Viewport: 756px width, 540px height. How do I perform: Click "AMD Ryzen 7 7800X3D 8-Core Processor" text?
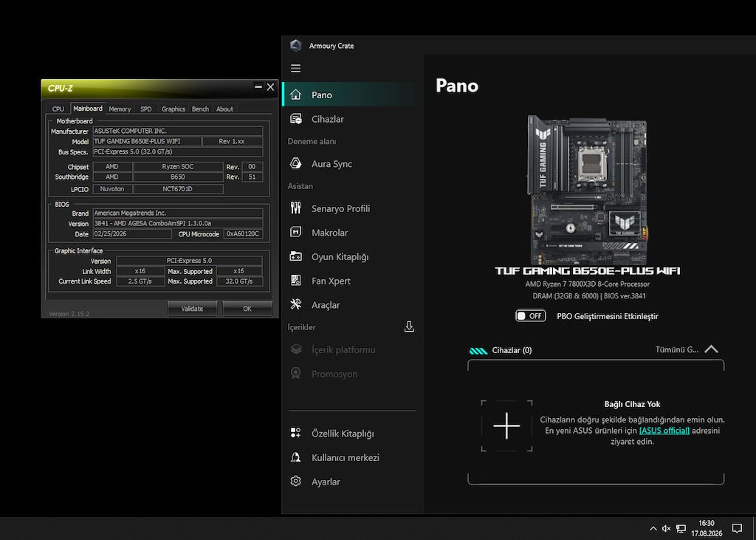click(587, 284)
